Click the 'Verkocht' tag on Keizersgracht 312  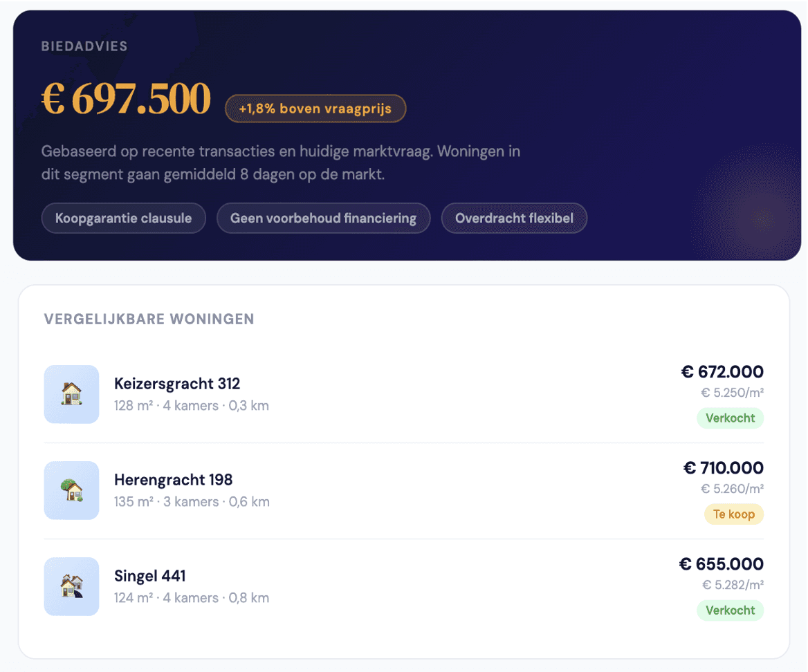[730, 418]
